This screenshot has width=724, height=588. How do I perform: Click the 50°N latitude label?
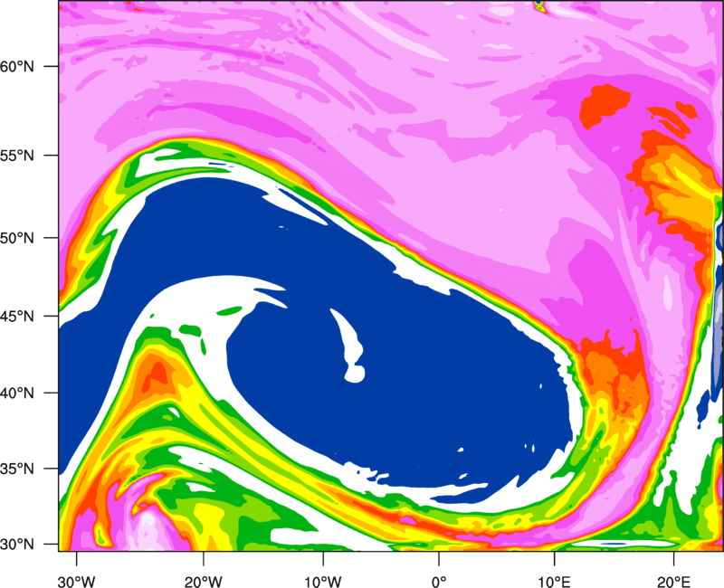17,239
